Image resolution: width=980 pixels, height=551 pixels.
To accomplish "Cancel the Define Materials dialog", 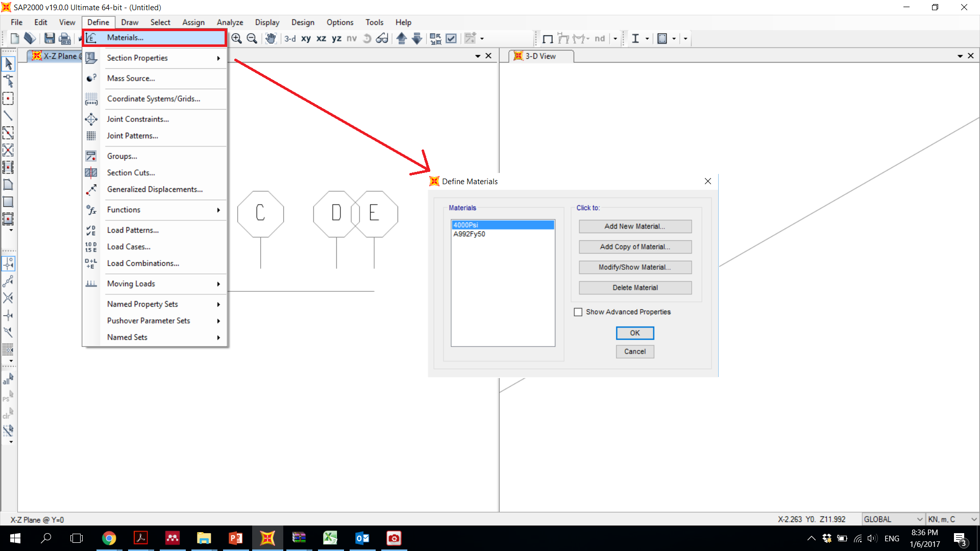I will tap(635, 352).
